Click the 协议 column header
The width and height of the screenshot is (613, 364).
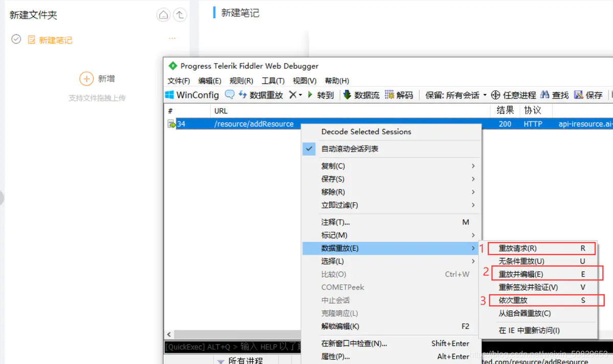click(x=532, y=110)
